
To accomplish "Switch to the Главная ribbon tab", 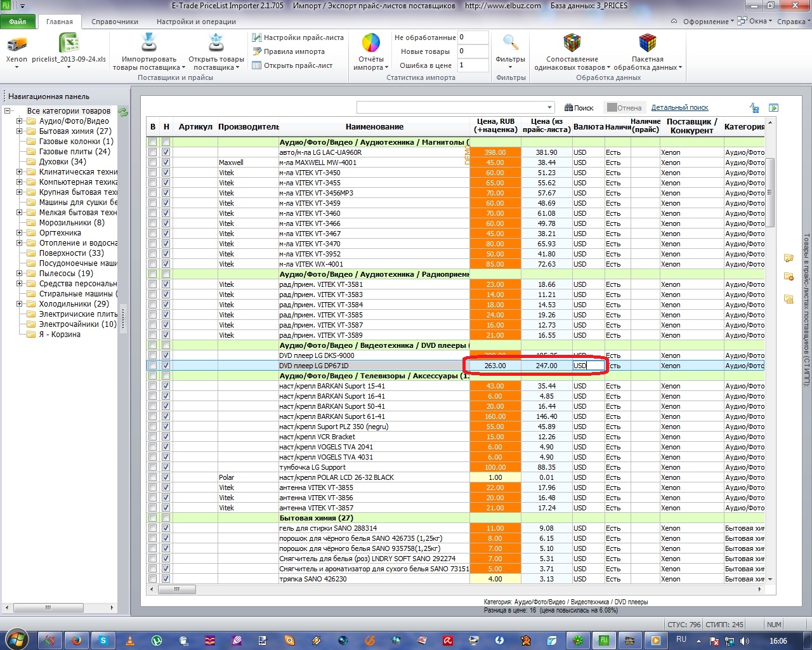I will (60, 22).
